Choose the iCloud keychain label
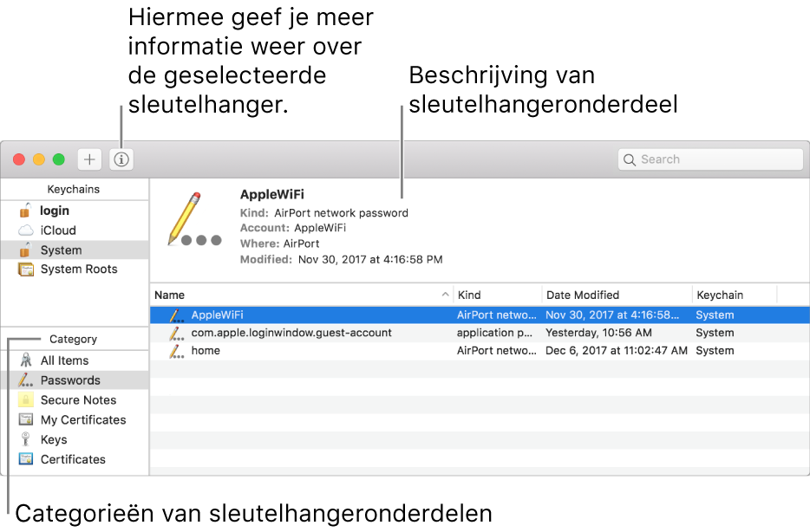810x532 pixels. click(58, 230)
